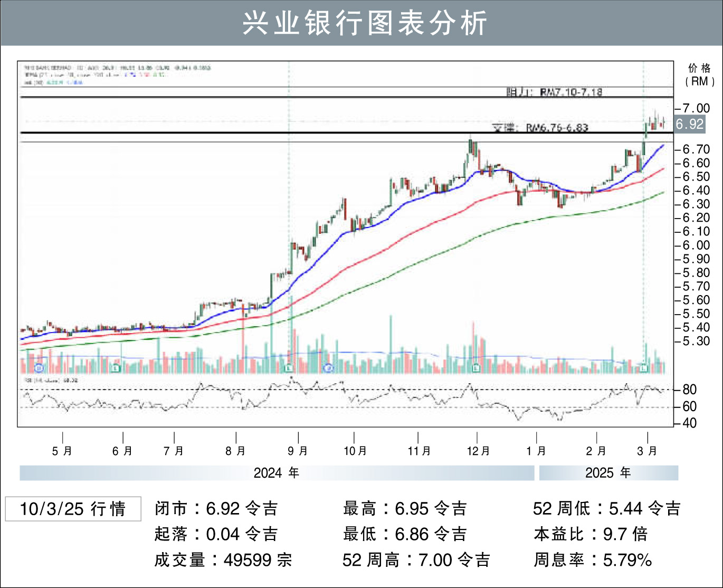Click the volume value 成交量: 49599 宗
This screenshot has width=723, height=588.
(x=223, y=560)
